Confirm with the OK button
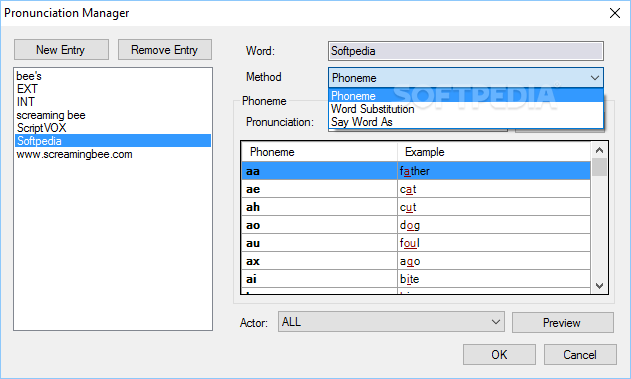The height and width of the screenshot is (379, 631). 499,354
